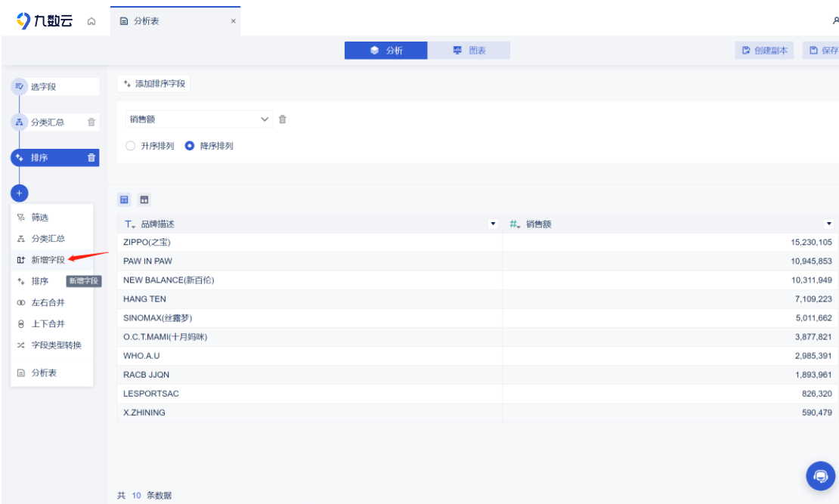
Task: Delete the 排序 step trash icon
Action: click(x=91, y=157)
